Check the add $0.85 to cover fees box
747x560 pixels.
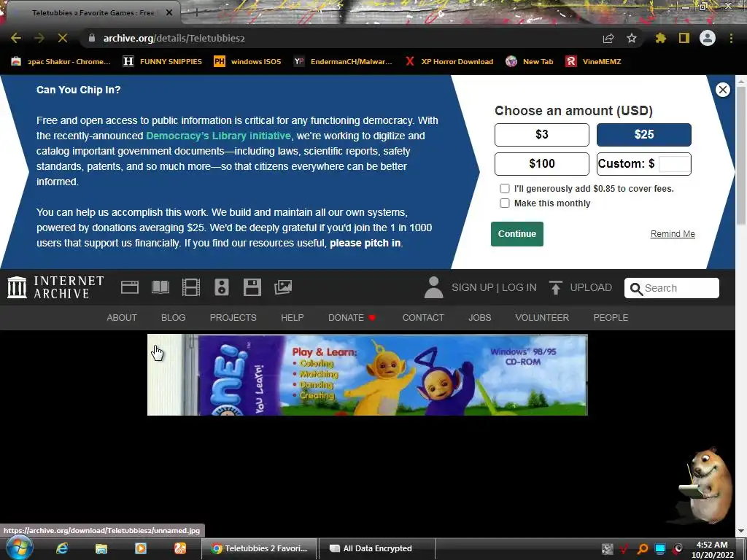(505, 189)
